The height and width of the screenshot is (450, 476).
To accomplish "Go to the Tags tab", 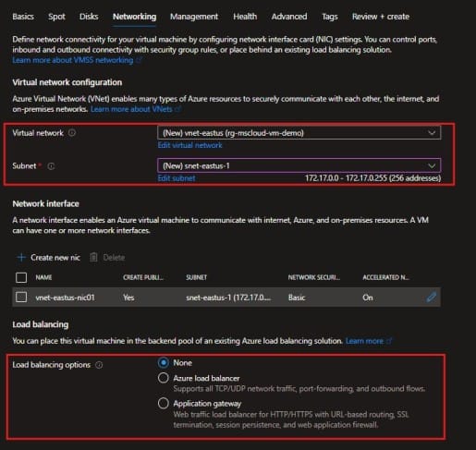I will pos(330,17).
